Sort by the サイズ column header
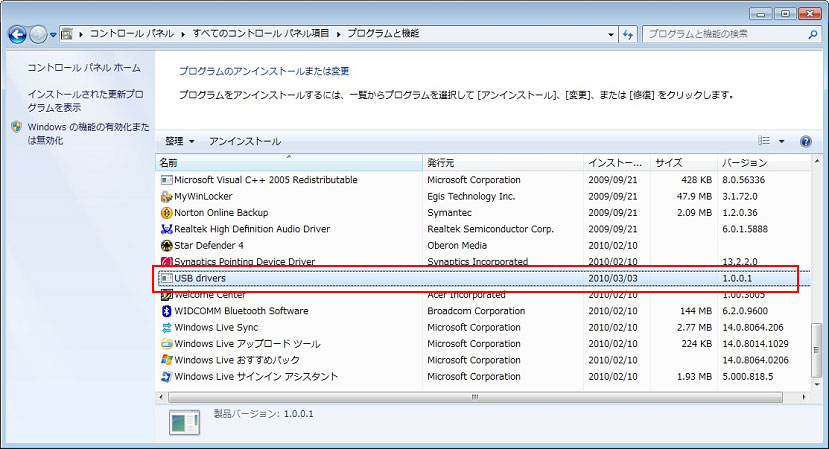Screen dimensions: 829x449 point(684,163)
